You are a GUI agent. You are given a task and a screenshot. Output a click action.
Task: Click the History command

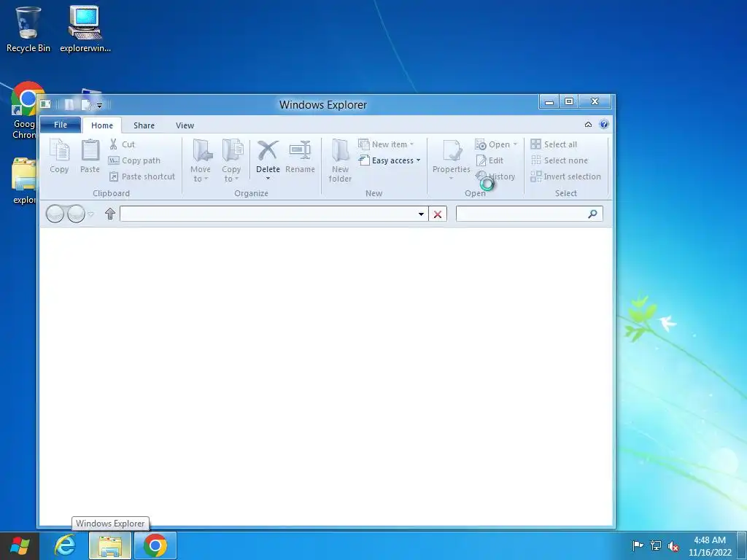[495, 176]
